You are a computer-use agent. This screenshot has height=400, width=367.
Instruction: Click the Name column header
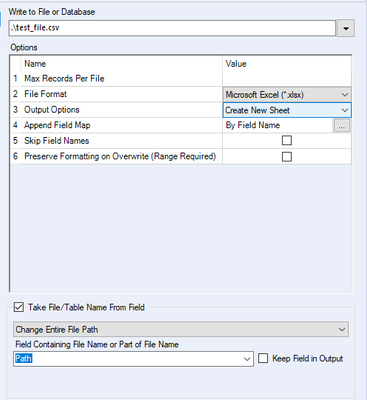click(35, 64)
